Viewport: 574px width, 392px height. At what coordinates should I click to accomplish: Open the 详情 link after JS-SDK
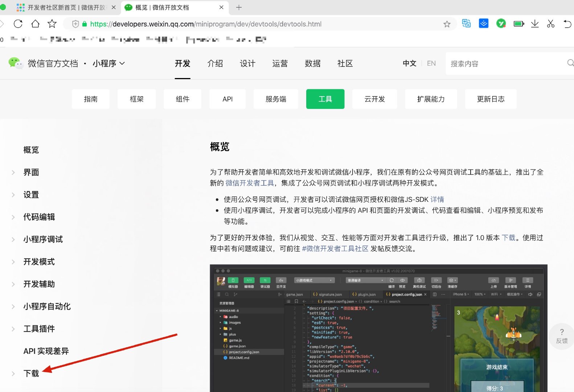click(437, 199)
